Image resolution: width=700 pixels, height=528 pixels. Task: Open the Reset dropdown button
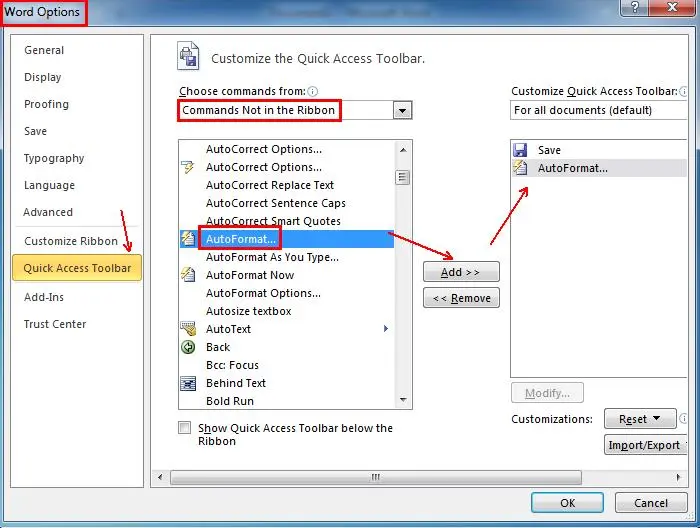pyautogui.click(x=640, y=419)
